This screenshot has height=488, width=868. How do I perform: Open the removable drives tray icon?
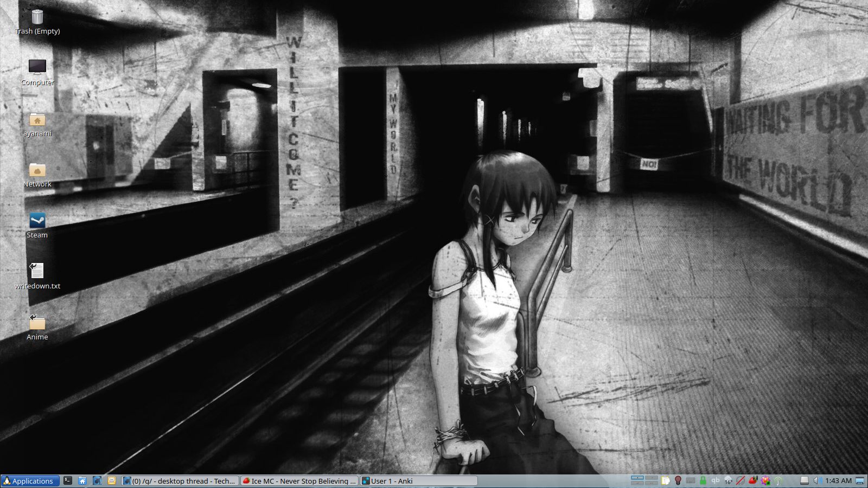(x=805, y=480)
